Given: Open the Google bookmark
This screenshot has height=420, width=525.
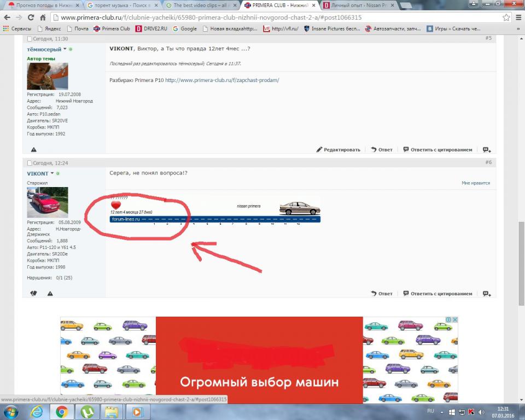Looking at the screenshot, I should coord(185,29).
